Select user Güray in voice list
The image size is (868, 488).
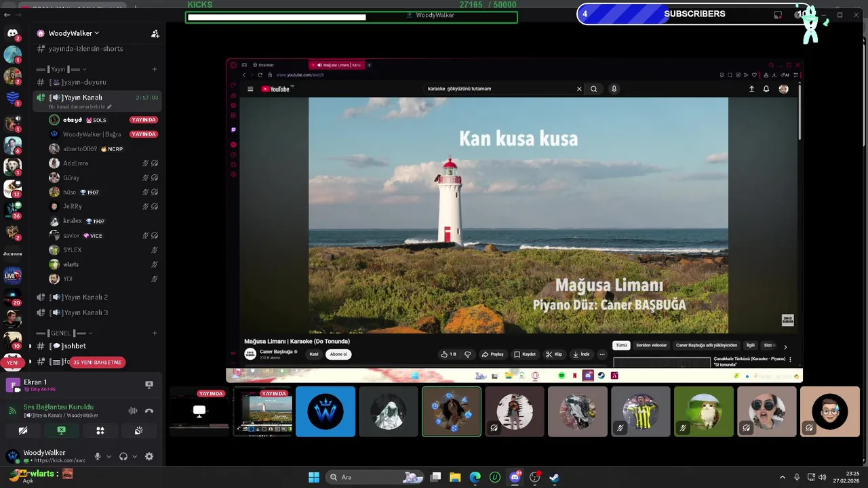coord(71,178)
